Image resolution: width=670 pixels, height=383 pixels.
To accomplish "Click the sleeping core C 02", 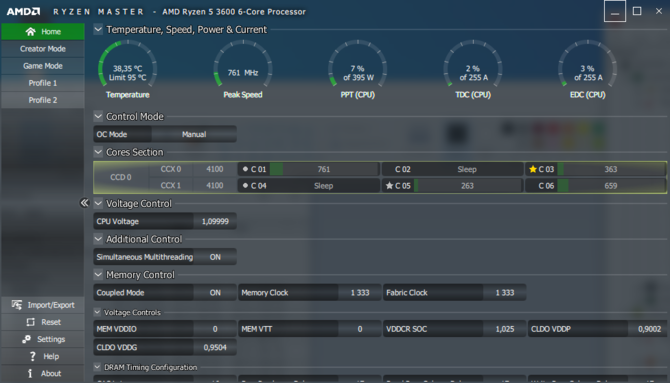I will tap(453, 169).
